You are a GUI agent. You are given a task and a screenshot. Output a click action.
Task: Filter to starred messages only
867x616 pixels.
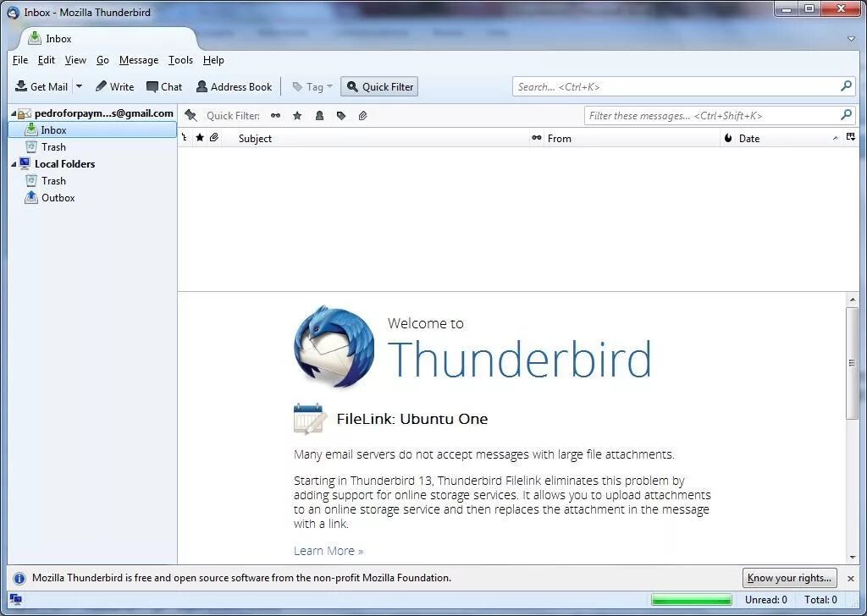(297, 115)
